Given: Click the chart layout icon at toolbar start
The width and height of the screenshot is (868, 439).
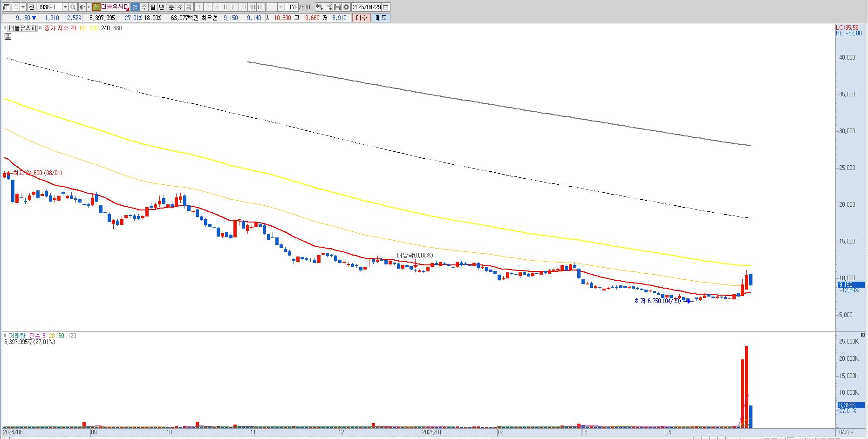Looking at the screenshot, I should coord(7,7).
